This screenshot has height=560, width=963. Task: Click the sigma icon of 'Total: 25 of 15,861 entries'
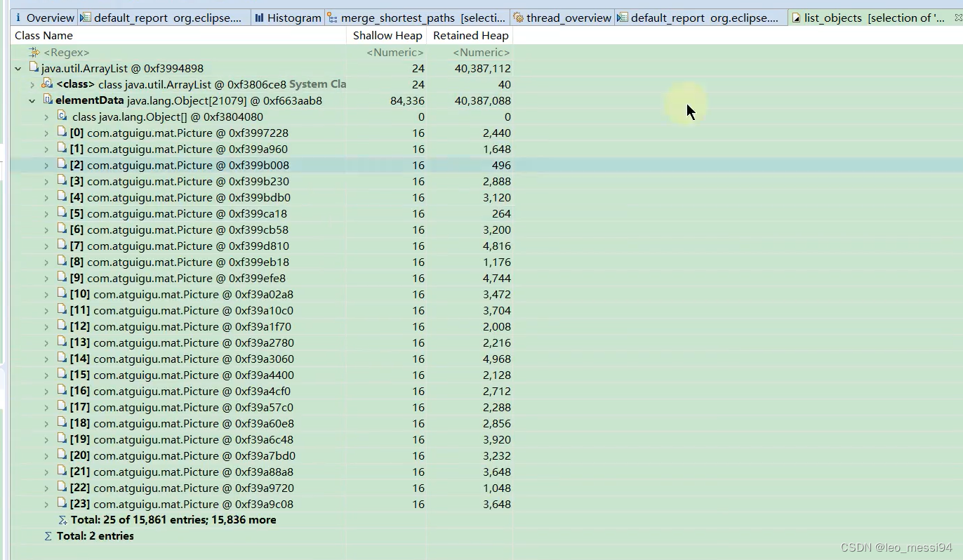(62, 520)
